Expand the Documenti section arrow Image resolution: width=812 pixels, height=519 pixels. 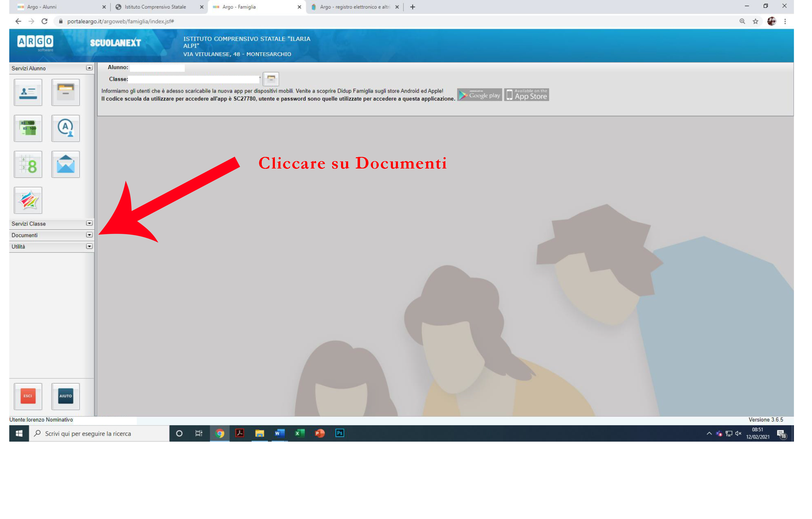(x=89, y=235)
